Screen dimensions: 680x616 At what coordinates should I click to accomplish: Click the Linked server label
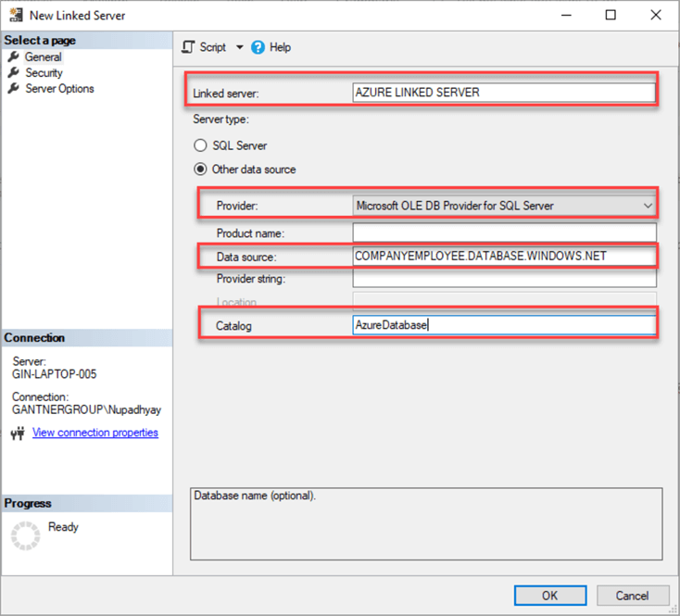click(x=225, y=94)
